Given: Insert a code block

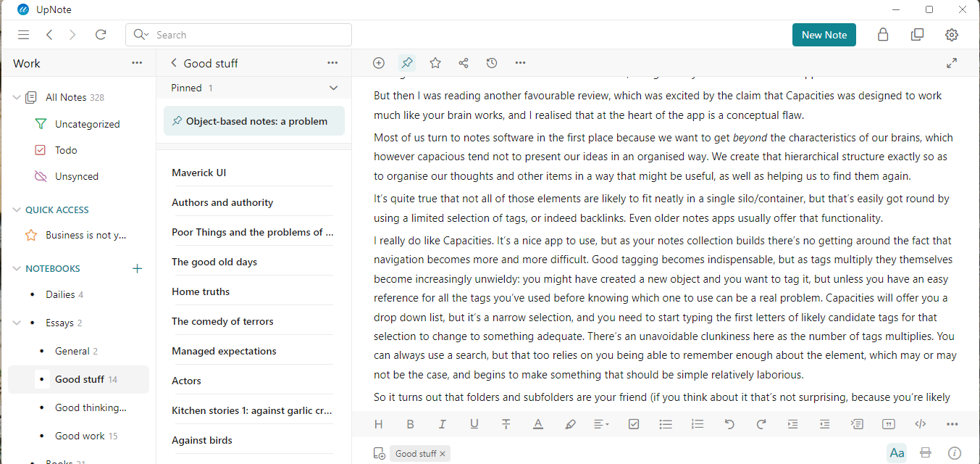Looking at the screenshot, I should 920,423.
